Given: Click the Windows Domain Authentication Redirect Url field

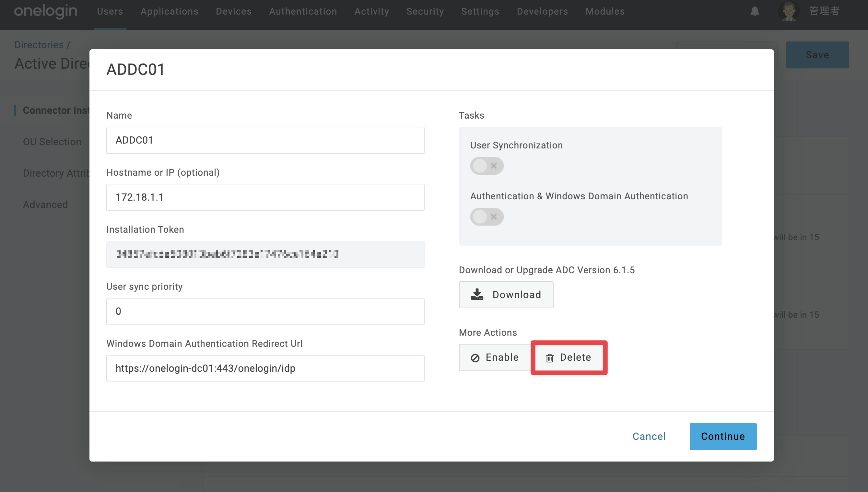Looking at the screenshot, I should click(265, 368).
